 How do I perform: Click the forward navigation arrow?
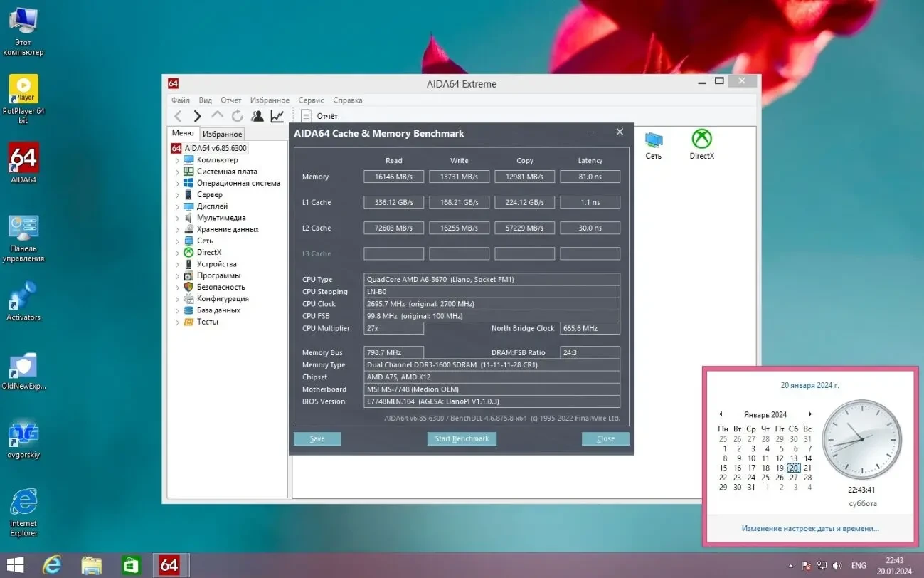coord(197,115)
